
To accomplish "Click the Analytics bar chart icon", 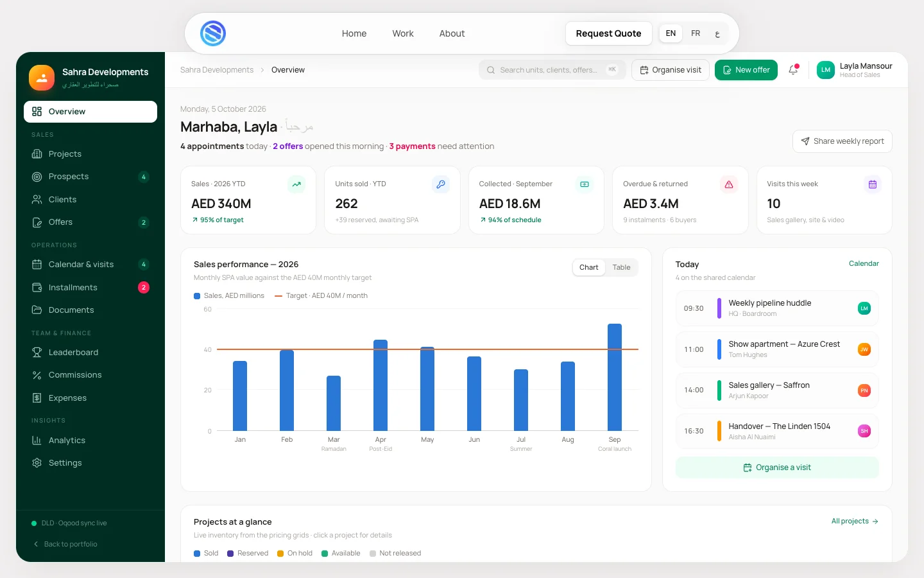I will (x=37, y=441).
